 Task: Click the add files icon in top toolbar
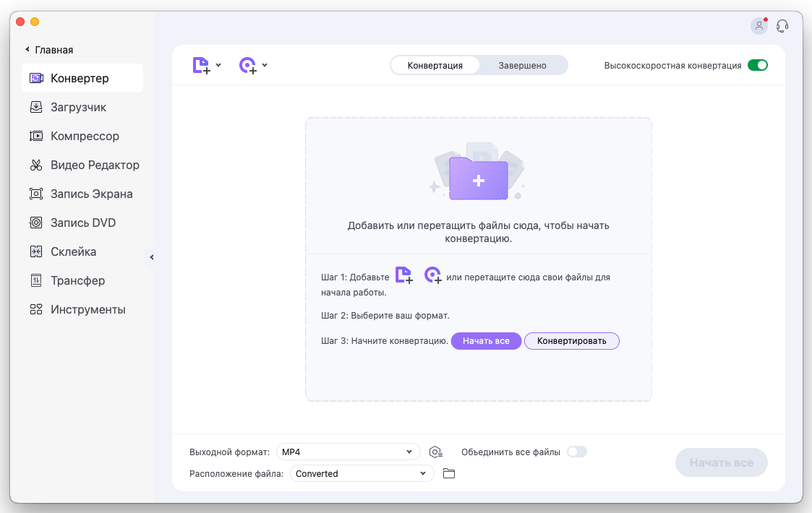tap(201, 66)
